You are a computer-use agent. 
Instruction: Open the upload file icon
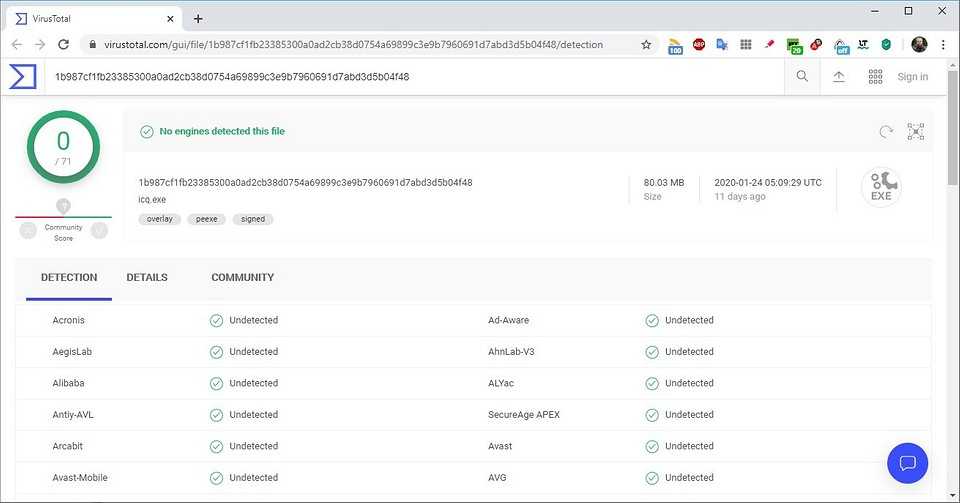pyautogui.click(x=838, y=76)
